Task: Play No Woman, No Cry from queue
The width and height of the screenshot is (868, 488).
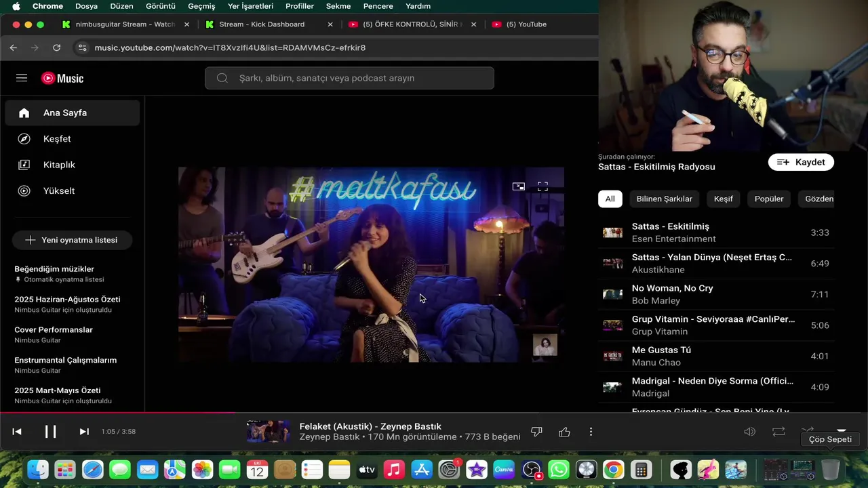Action: coord(716,294)
